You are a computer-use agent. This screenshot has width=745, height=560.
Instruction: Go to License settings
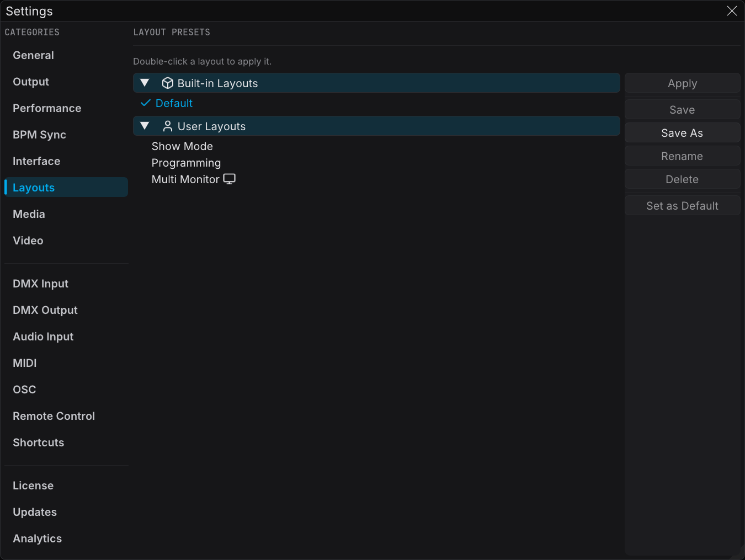[x=66, y=486]
